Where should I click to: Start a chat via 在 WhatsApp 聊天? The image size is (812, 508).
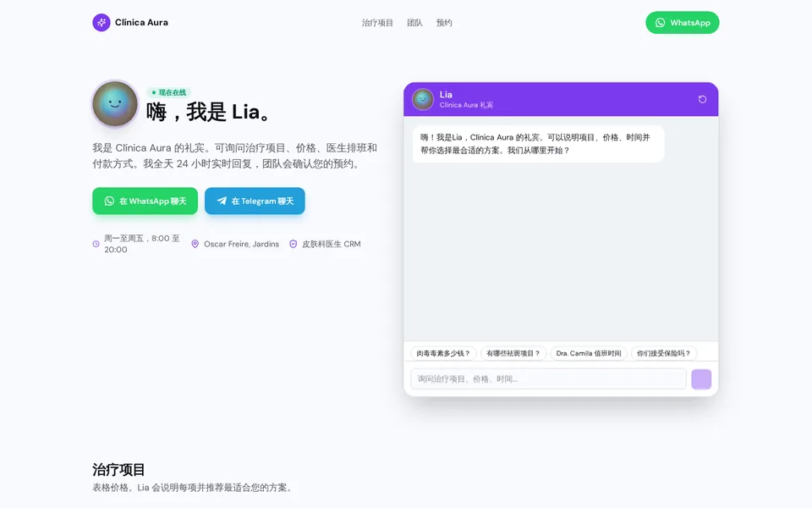[145, 201]
